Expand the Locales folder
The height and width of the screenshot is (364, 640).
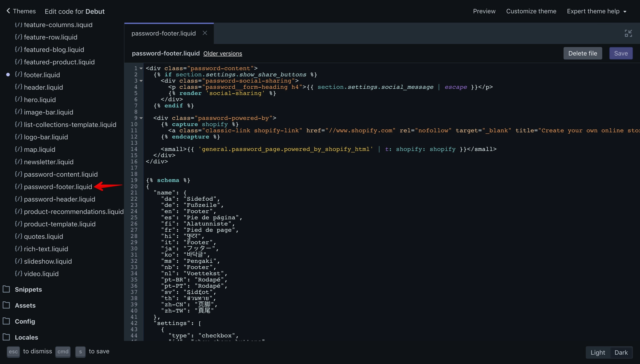tap(26, 337)
